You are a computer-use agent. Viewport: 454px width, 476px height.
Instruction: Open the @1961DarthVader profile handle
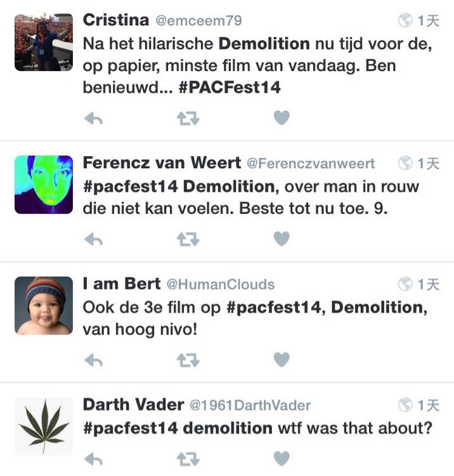pos(251,405)
